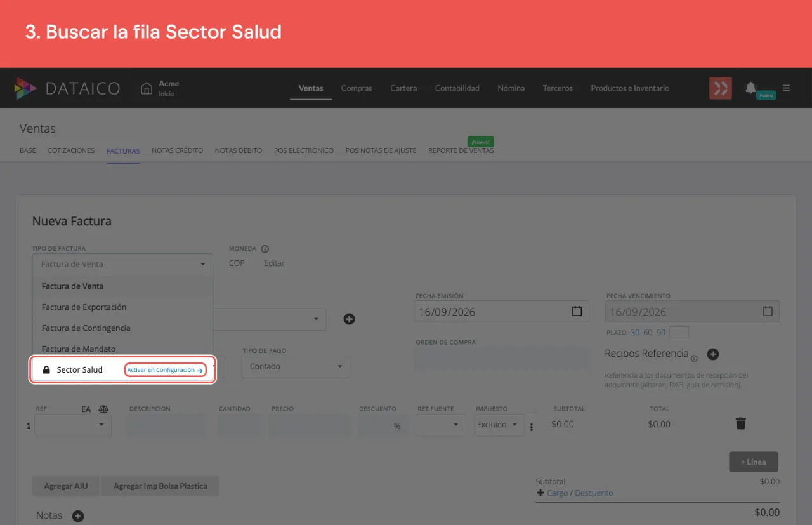Click the Sector Salud lock icon
Image resolution: width=812 pixels, height=525 pixels.
(x=46, y=369)
